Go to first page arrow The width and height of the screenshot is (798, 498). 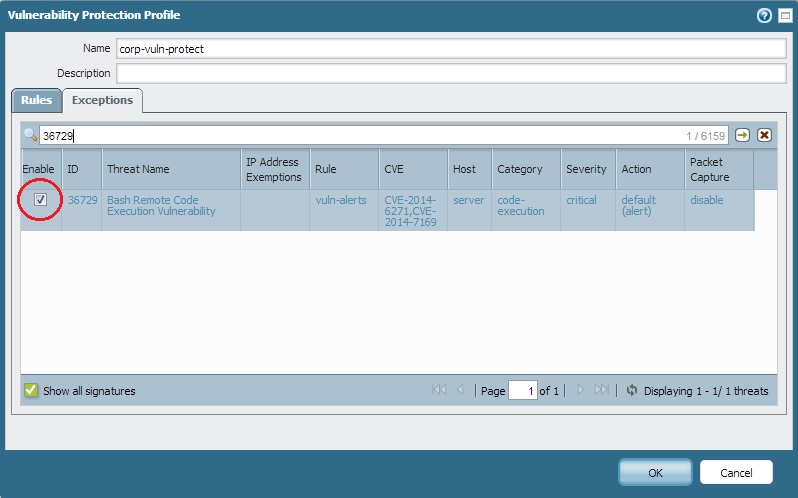pos(439,390)
